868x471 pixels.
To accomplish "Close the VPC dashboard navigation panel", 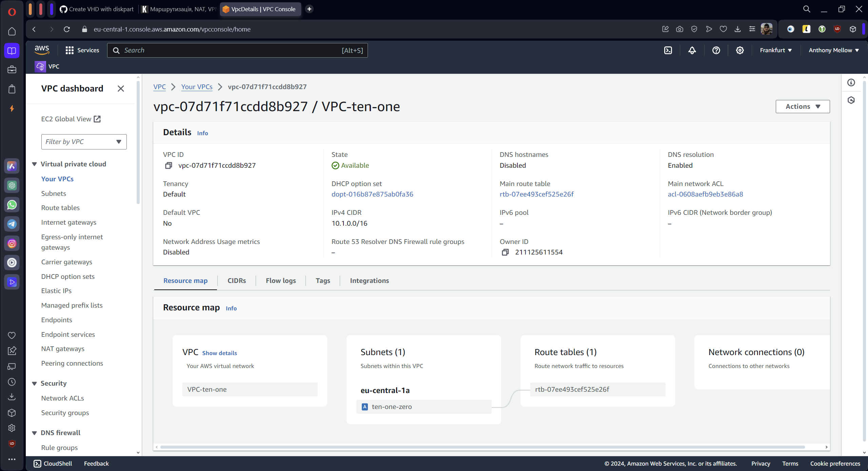I will click(x=121, y=88).
